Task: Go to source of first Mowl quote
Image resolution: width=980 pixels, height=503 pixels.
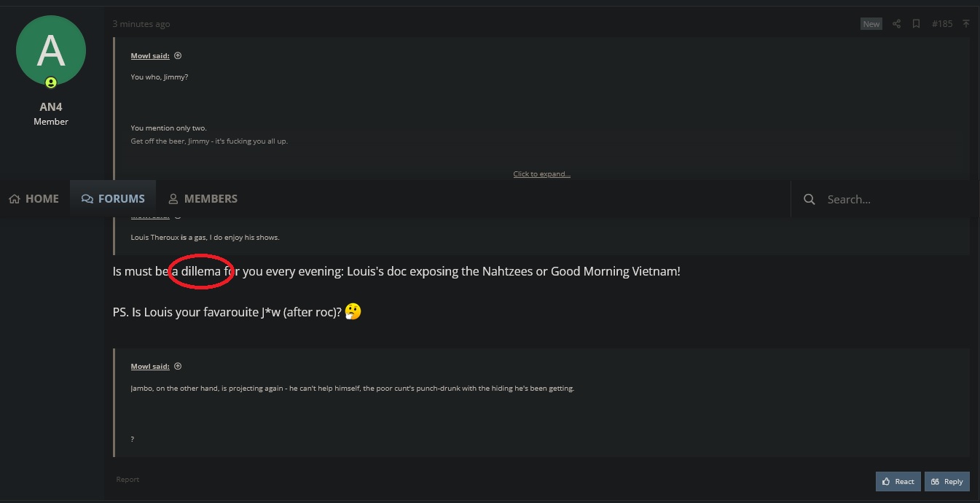Action: [178, 56]
